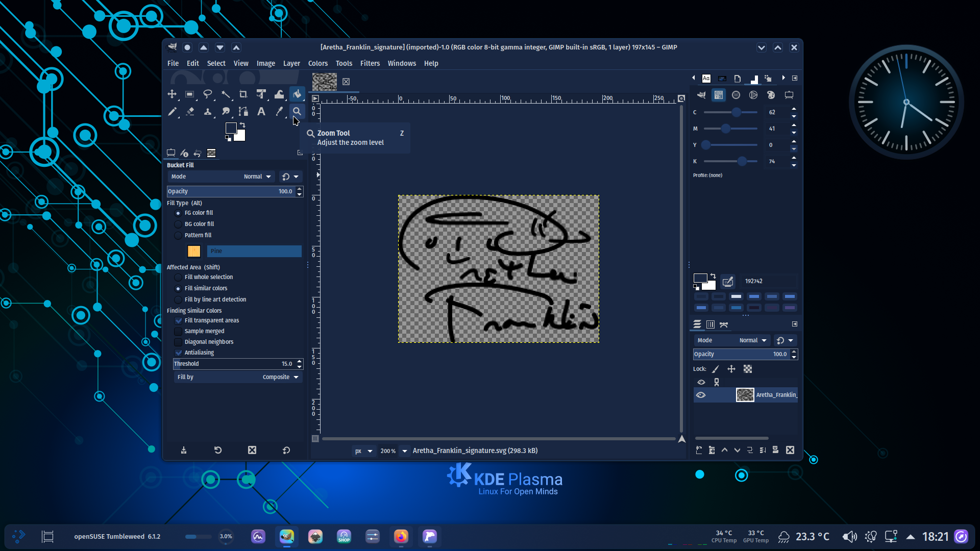The width and height of the screenshot is (980, 551).
Task: Select the Move tool in the toolbox
Action: point(172,94)
